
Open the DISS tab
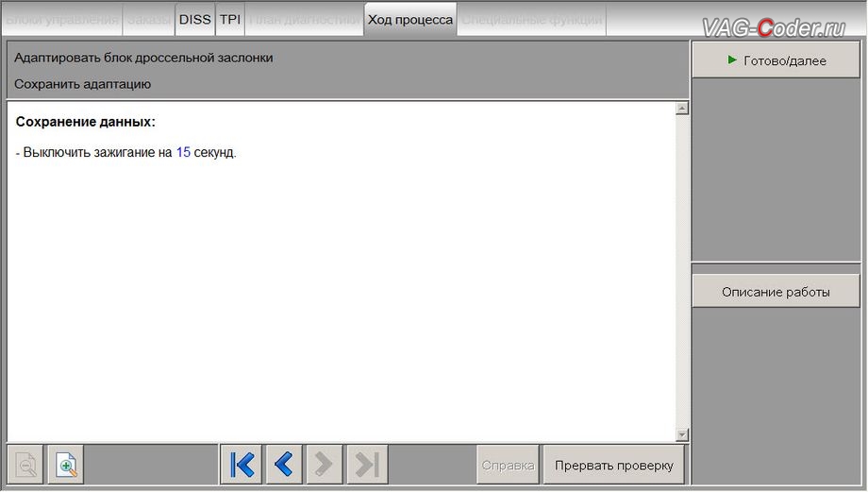(x=195, y=20)
